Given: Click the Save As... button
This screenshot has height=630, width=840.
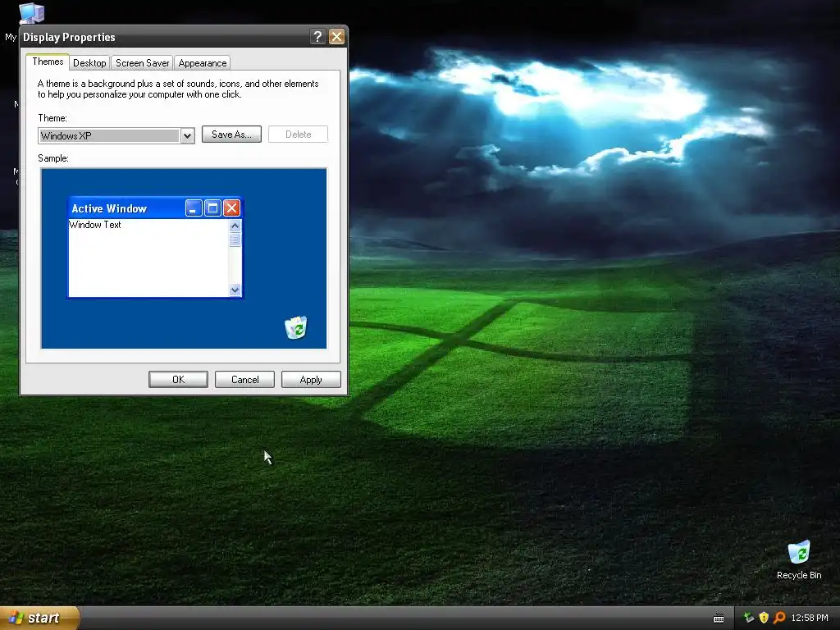Looking at the screenshot, I should click(x=231, y=135).
